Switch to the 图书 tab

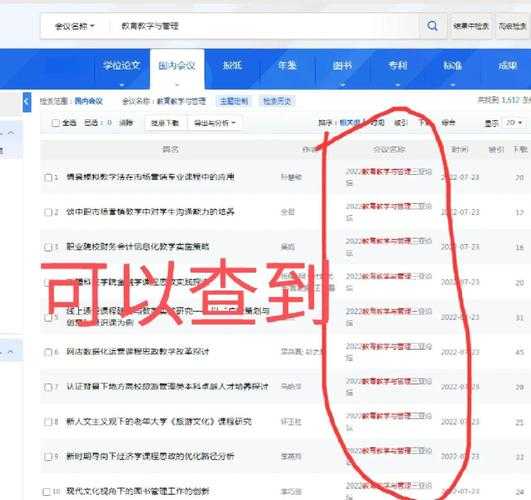point(342,65)
